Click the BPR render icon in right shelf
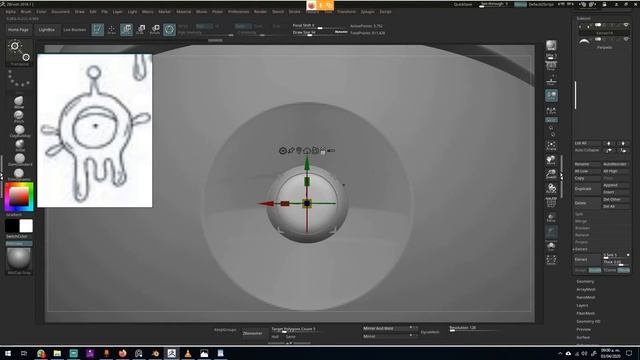Image resolution: width=640 pixels, height=360 pixels. pyautogui.click(x=551, y=46)
